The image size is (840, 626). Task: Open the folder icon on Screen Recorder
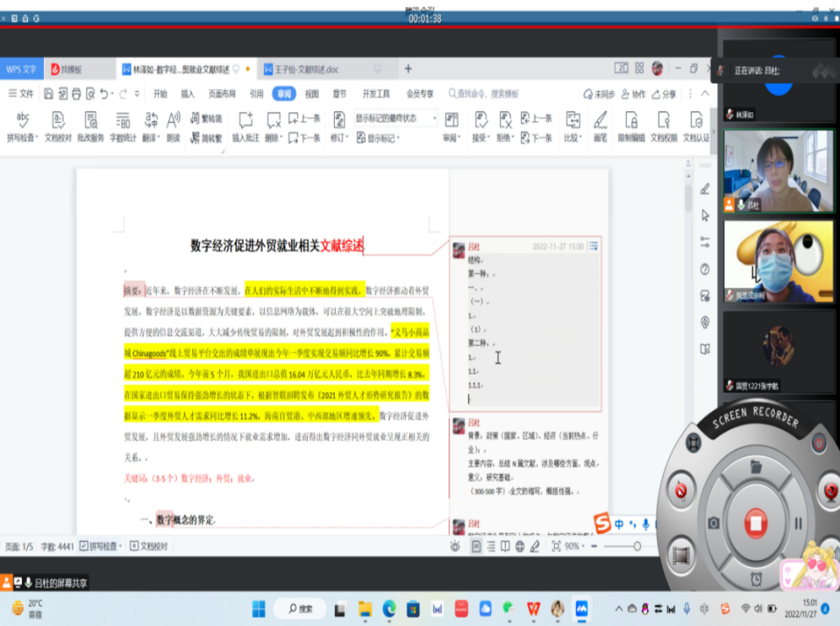pos(756,466)
